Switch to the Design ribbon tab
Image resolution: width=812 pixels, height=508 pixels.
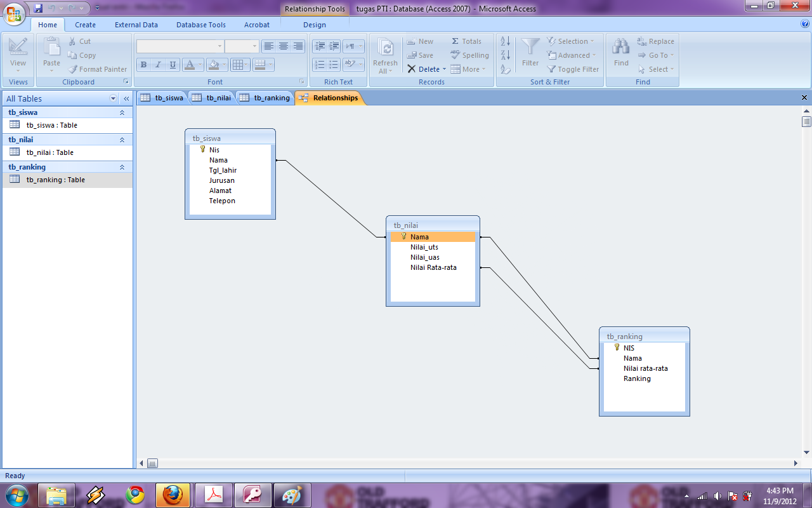point(314,25)
